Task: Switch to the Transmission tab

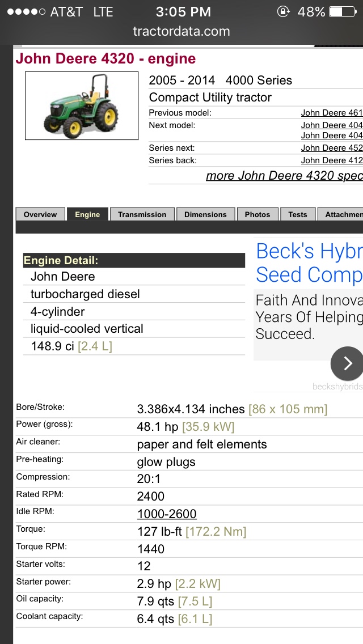Action: tap(142, 214)
